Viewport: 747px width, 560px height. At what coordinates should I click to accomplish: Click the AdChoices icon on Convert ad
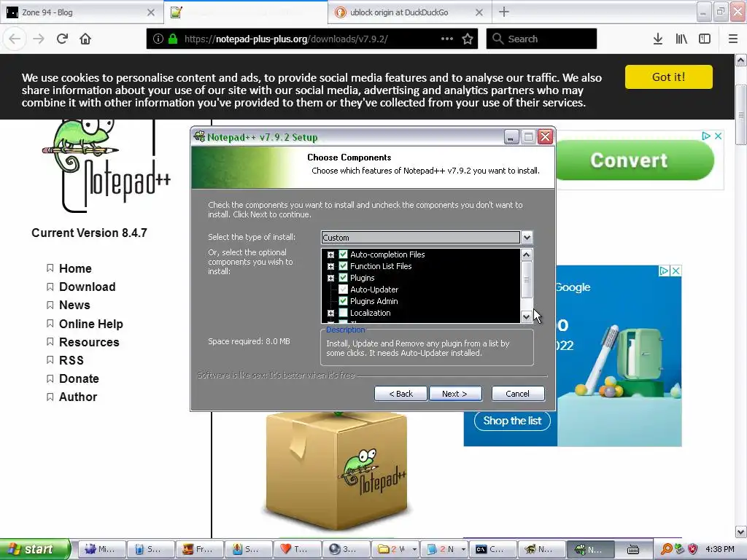tap(706, 136)
